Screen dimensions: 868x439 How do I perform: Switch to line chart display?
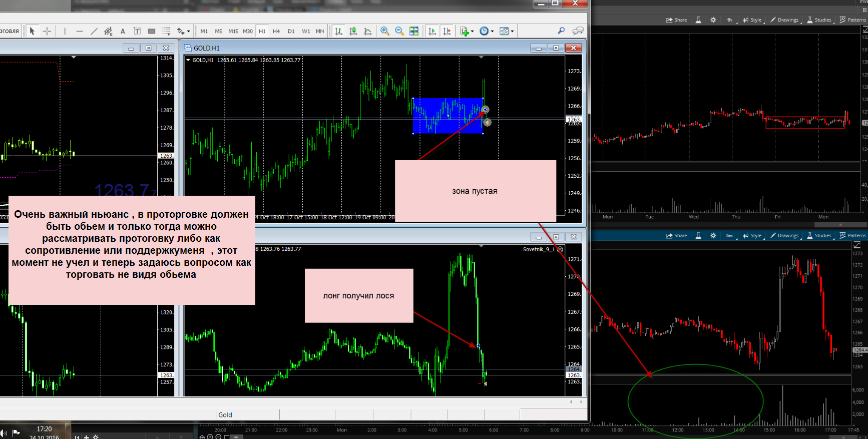[x=368, y=31]
